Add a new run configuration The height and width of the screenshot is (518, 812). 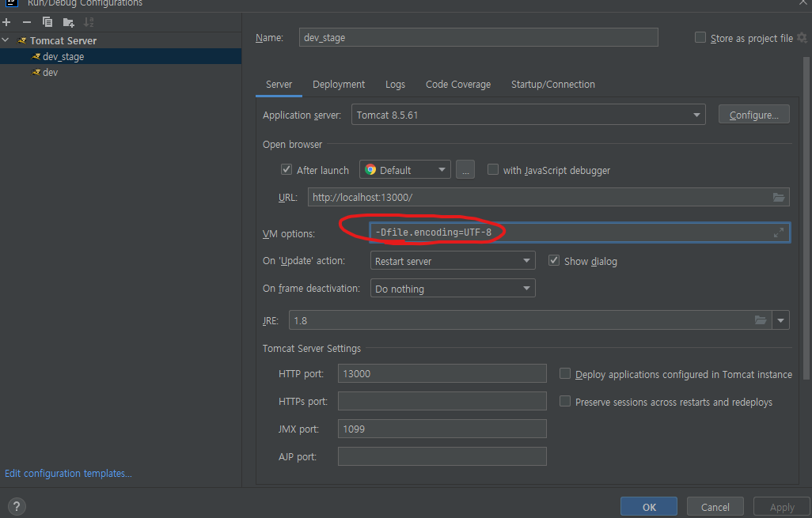pyautogui.click(x=7, y=22)
